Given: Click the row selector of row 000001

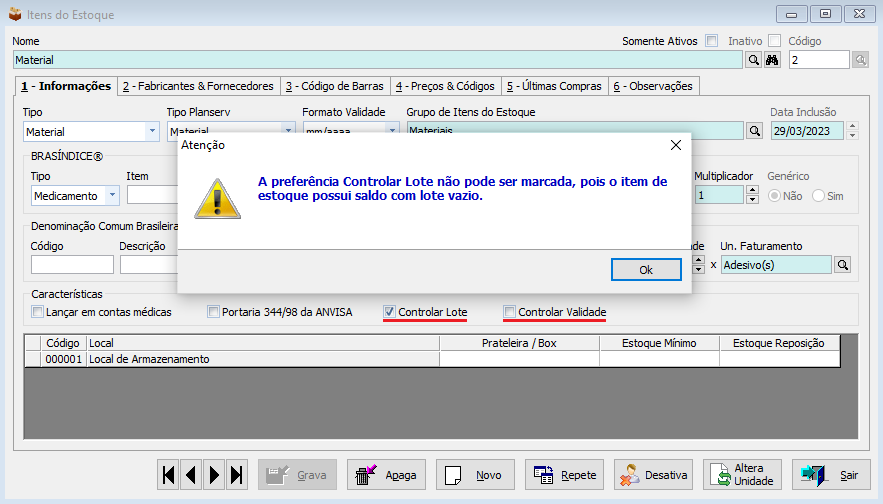Looking at the screenshot, I should [33, 359].
